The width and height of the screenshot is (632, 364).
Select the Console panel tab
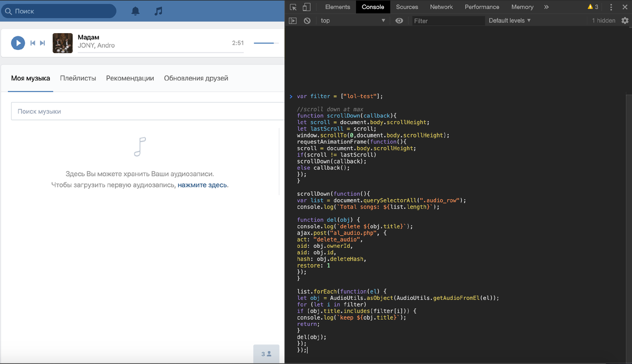point(373,7)
